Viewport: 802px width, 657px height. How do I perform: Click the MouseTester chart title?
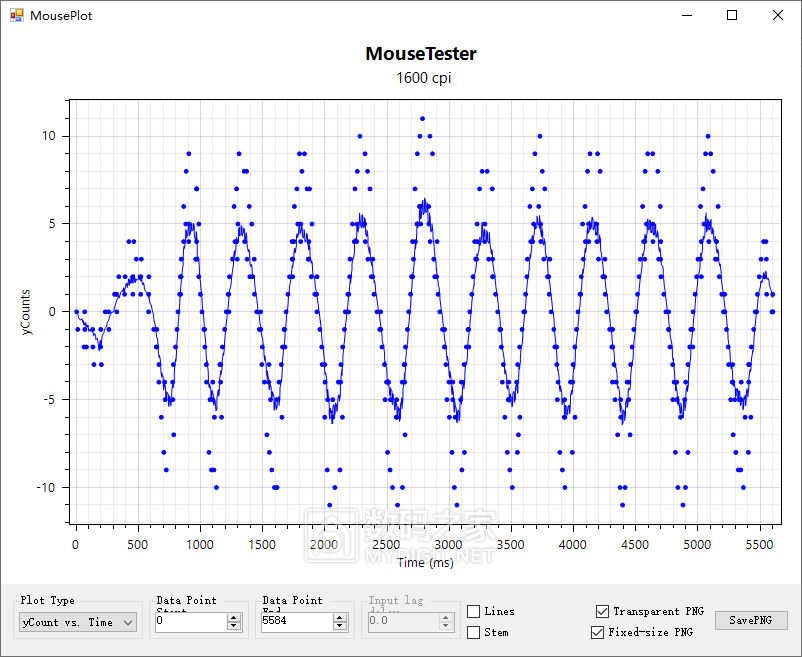coord(421,54)
